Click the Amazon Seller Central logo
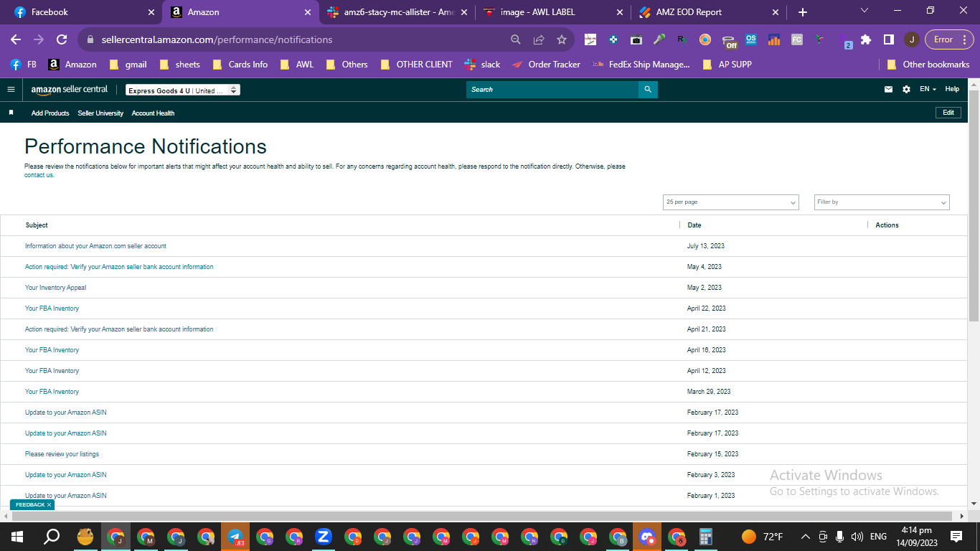 [x=70, y=90]
